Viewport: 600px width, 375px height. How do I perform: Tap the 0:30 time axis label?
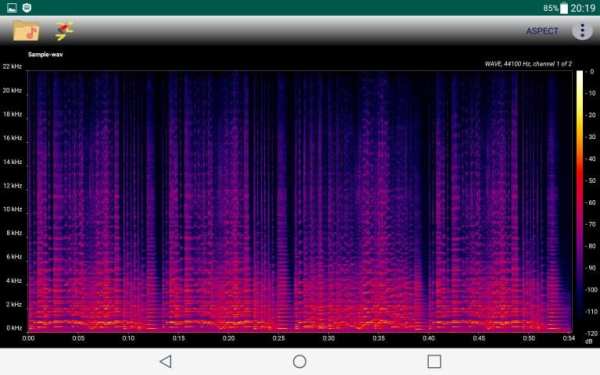coord(328,338)
